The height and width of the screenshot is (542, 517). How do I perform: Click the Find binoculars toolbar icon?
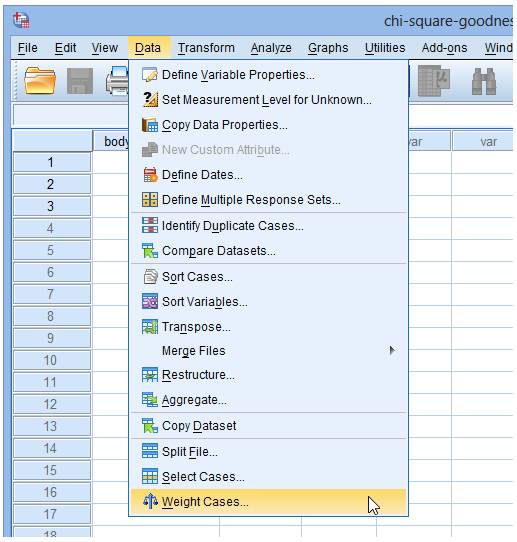pyautogui.click(x=484, y=82)
